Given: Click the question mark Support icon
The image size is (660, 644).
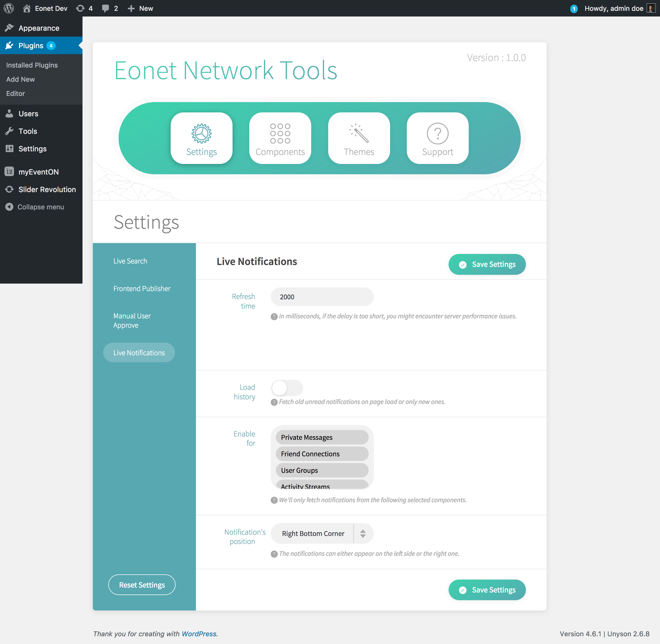Looking at the screenshot, I should pyautogui.click(x=438, y=133).
